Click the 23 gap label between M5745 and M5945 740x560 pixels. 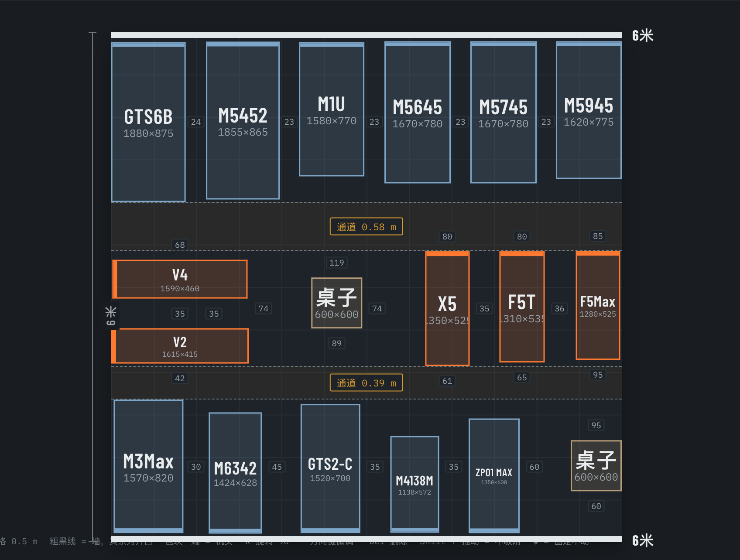(x=546, y=122)
